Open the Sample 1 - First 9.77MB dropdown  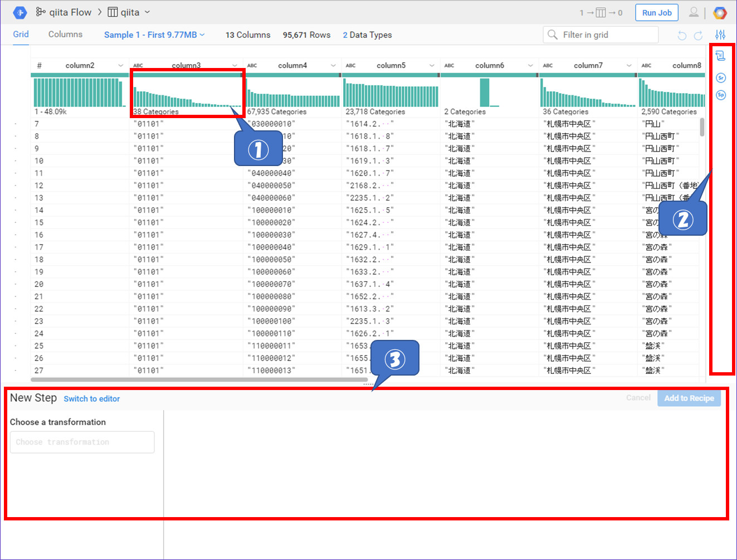click(154, 35)
